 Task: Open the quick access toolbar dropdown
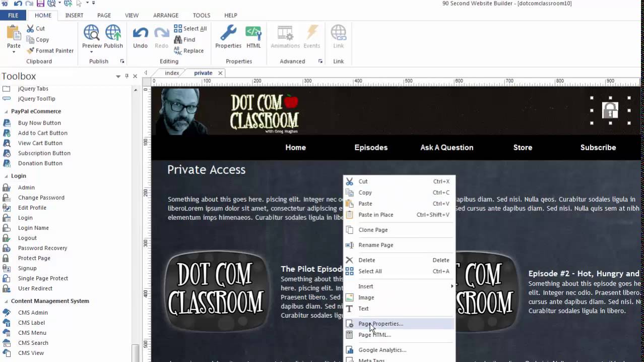point(94,4)
